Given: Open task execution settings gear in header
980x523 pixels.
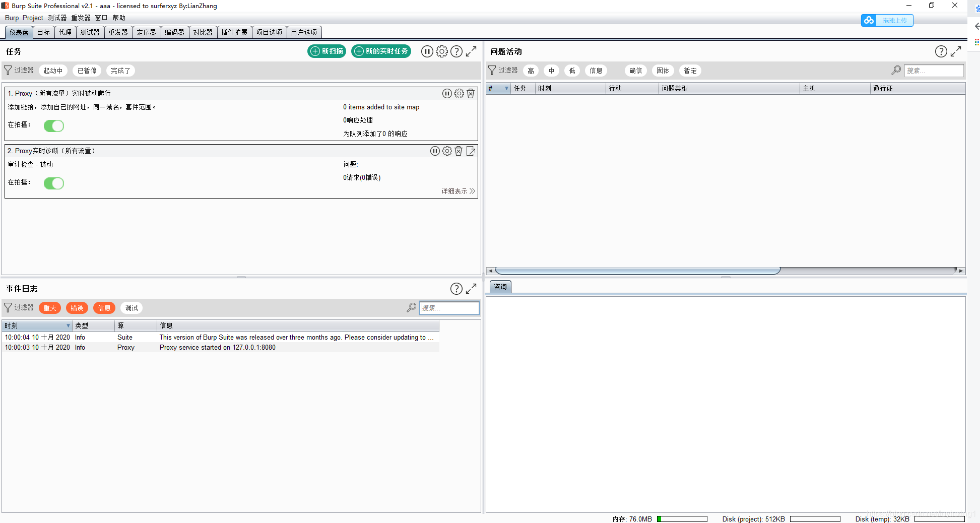Looking at the screenshot, I should 442,51.
